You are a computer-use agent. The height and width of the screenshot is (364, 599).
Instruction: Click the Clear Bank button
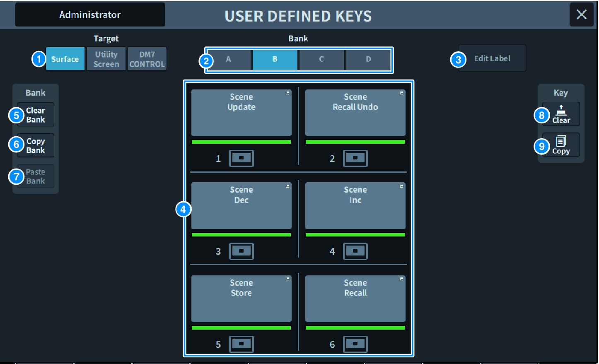(x=35, y=115)
